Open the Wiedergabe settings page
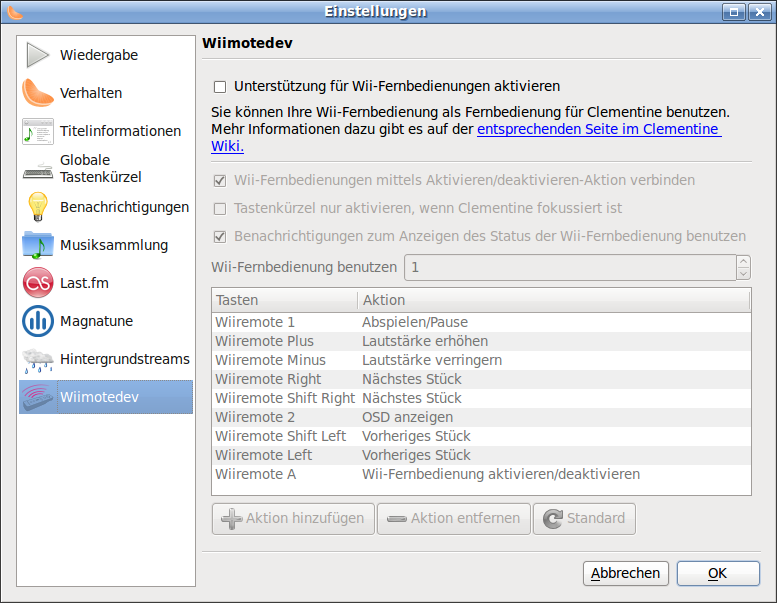This screenshot has width=777, height=603. point(106,55)
